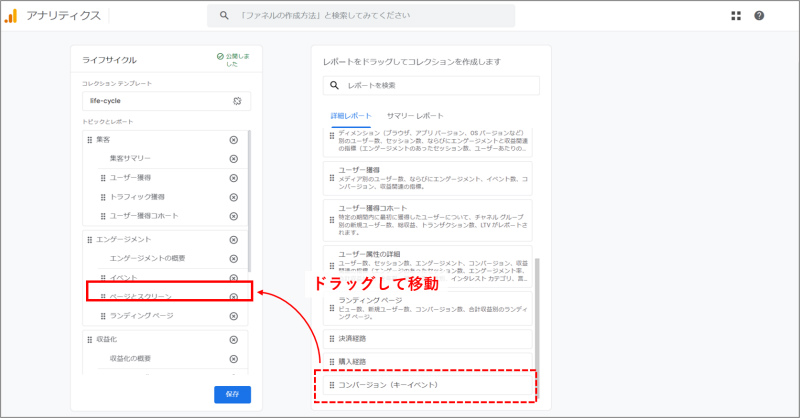The image size is (800, 418).
Task: Remove 集客サマリー with its X icon
Action: tap(234, 159)
